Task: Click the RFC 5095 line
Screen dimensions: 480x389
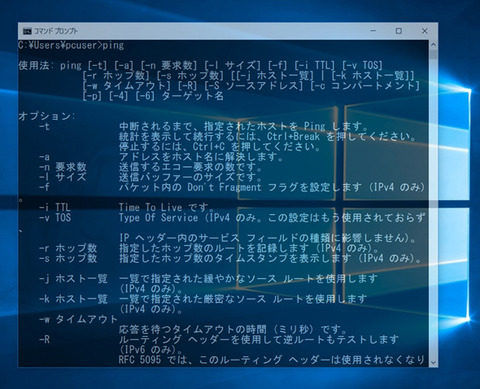Action: pos(272,360)
